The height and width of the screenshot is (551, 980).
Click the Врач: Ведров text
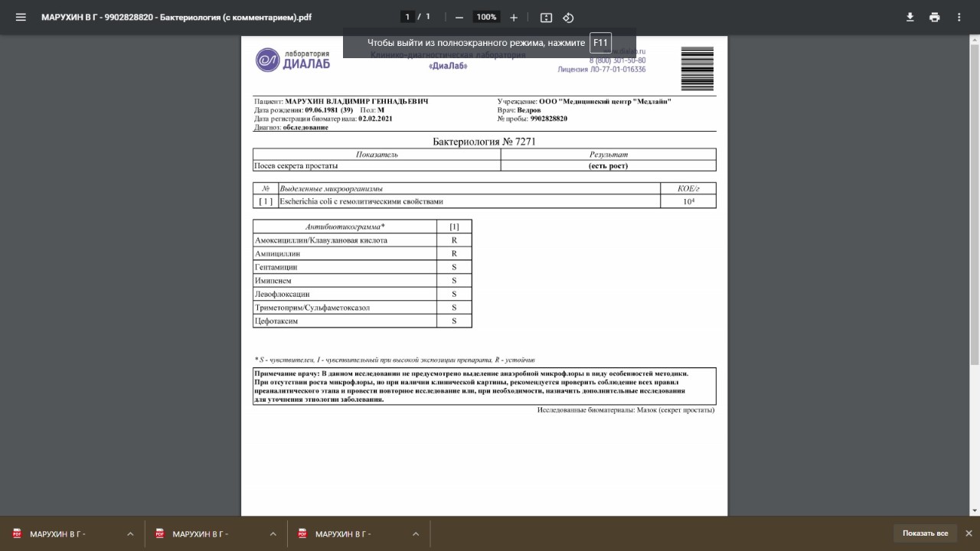point(518,110)
